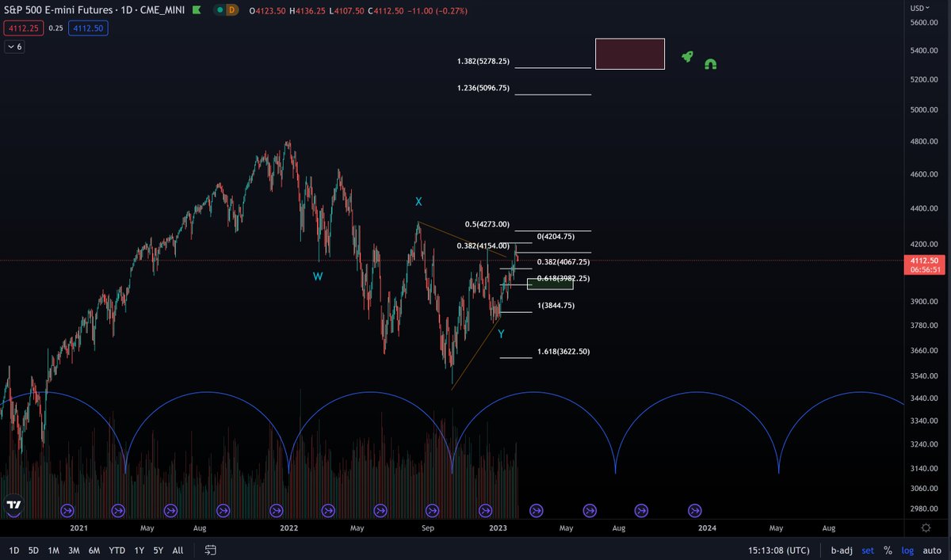Select the cyan W wave label
Viewport: 951px width, 560px height.
pos(318,276)
